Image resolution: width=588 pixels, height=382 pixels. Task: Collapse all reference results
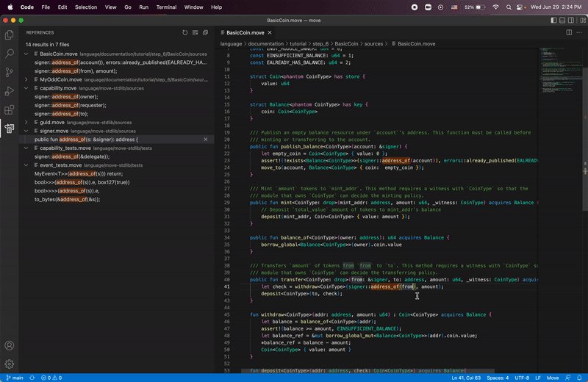206,32
